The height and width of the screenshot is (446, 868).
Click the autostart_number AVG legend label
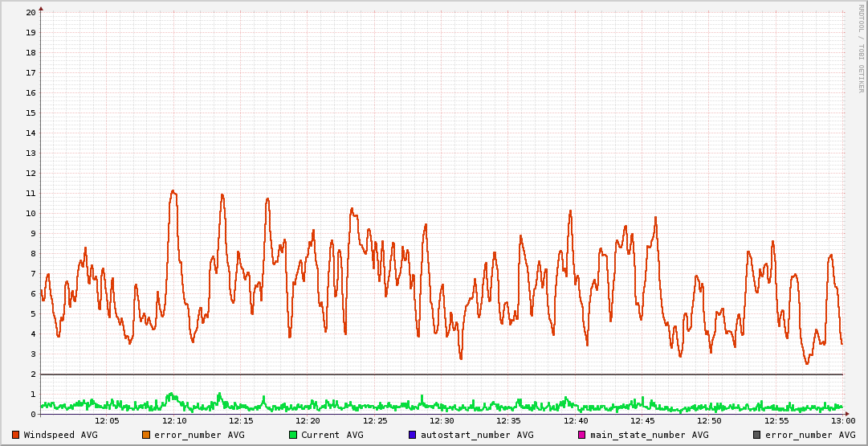(476, 435)
